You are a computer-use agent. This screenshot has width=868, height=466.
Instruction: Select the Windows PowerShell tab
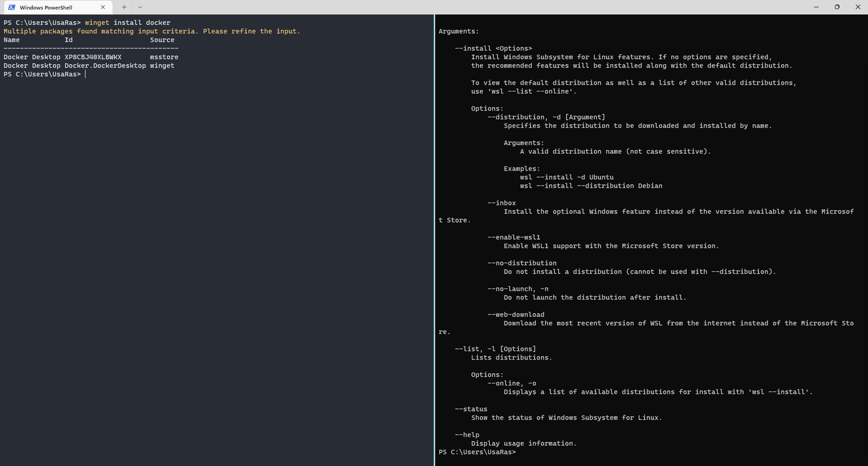tap(57, 8)
